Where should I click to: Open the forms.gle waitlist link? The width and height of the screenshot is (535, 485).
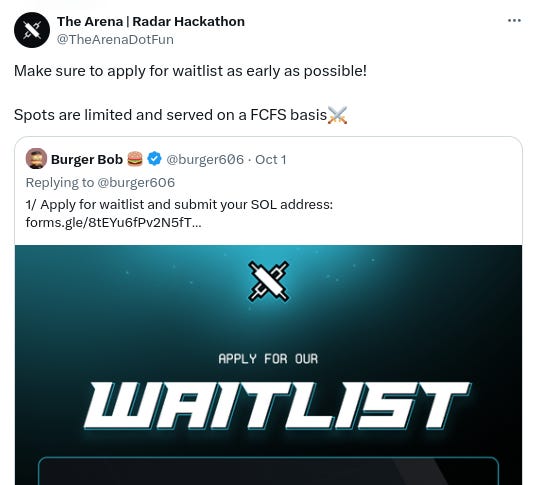coord(114,223)
